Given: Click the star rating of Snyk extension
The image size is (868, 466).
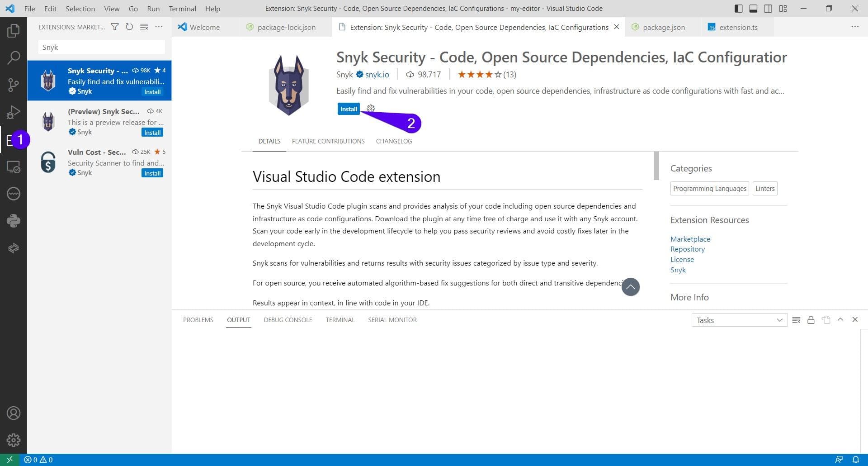Looking at the screenshot, I should pos(486,75).
